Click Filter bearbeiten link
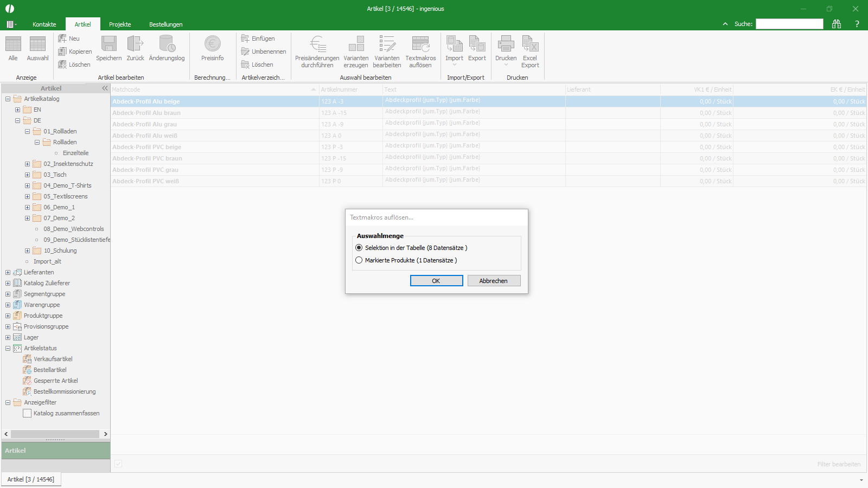 (839, 464)
